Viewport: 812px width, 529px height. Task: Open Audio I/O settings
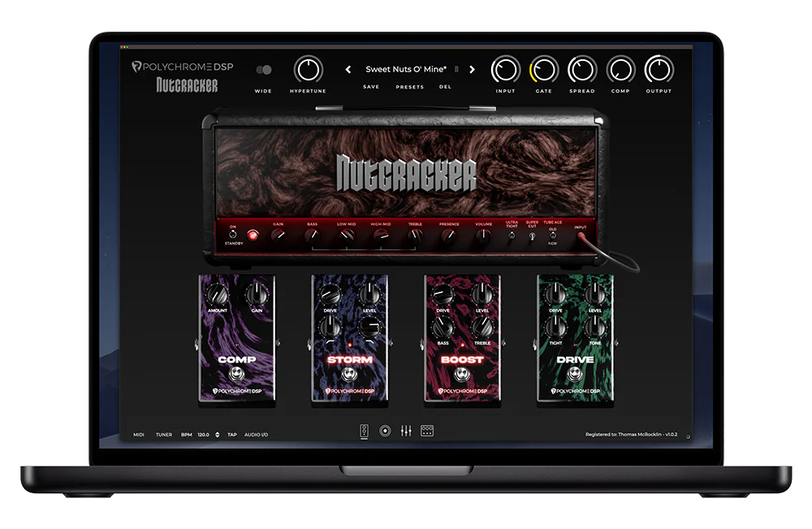256,435
